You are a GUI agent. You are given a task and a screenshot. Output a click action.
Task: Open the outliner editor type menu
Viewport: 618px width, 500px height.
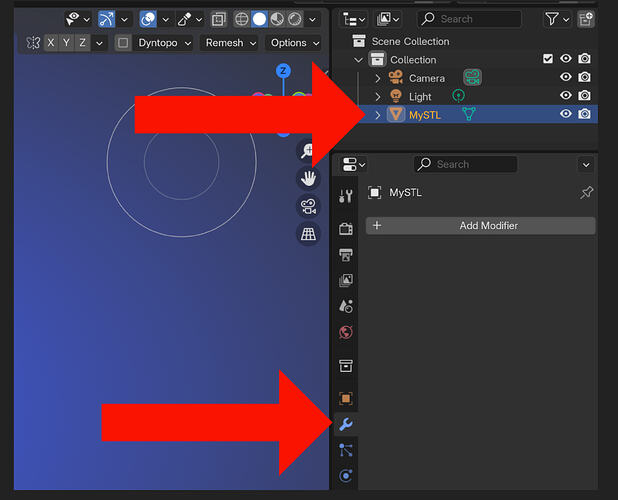click(354, 19)
